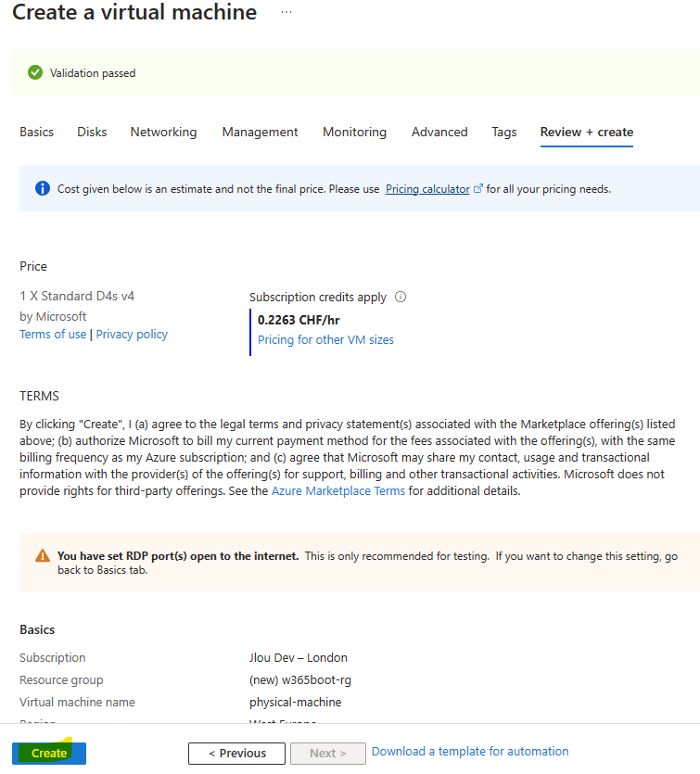Screen dimensions: 700x774
Task: Open the Pricing calculator link
Action: pyautogui.click(x=427, y=189)
